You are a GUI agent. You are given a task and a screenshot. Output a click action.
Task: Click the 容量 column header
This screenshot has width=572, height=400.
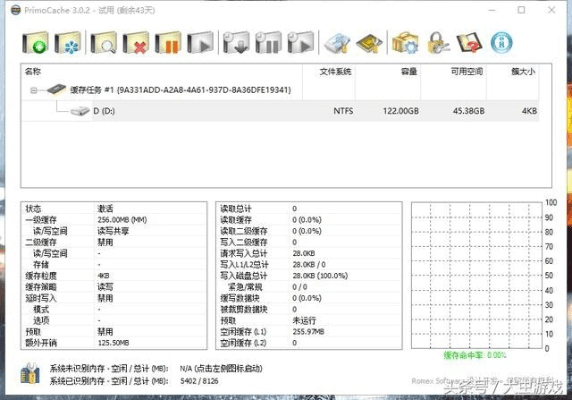[409, 71]
